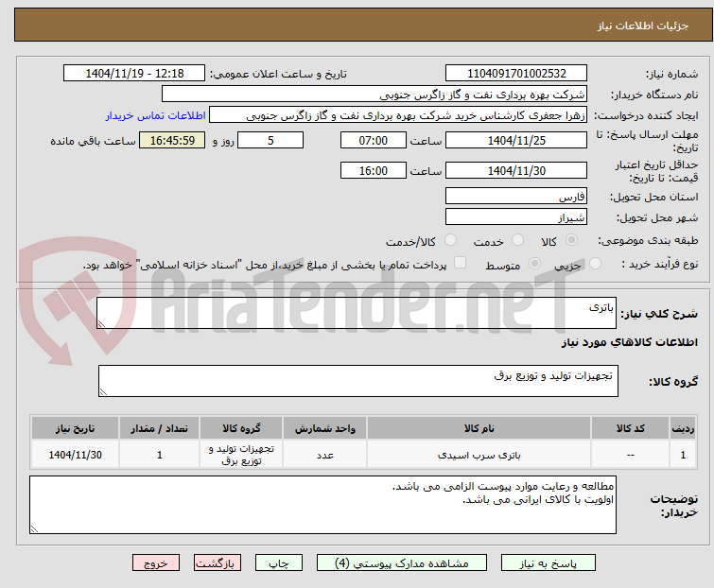
Task: Click the 07:00 deadline time field
Action: click(x=373, y=140)
